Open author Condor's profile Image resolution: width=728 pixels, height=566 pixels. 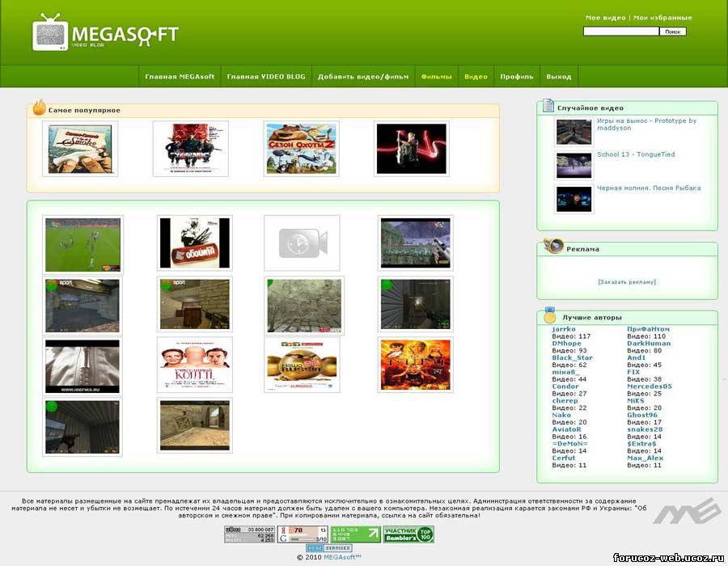tap(565, 386)
